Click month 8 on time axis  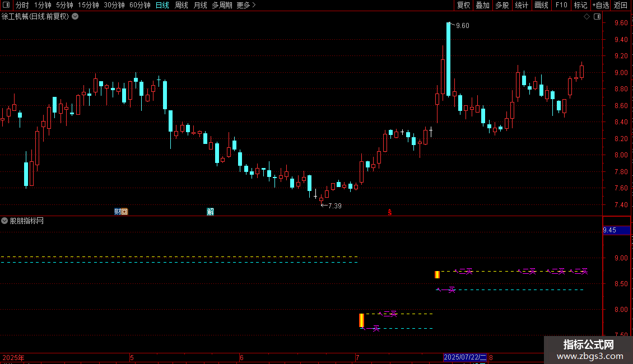tap(491, 357)
